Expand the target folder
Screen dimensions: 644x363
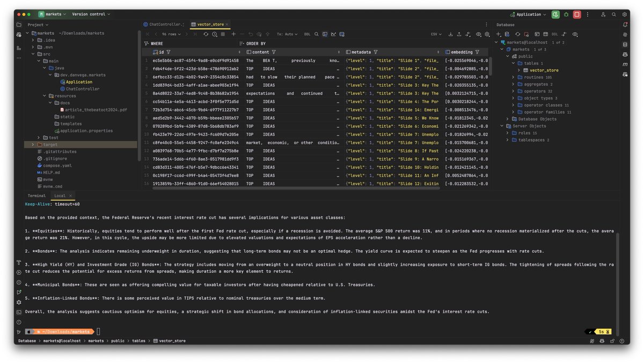tap(33, 144)
